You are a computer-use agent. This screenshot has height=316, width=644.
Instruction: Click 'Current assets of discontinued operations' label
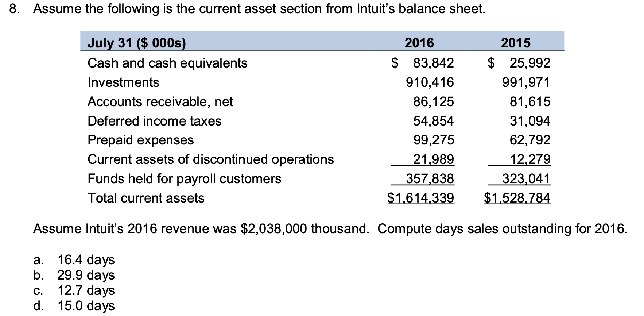point(211,159)
